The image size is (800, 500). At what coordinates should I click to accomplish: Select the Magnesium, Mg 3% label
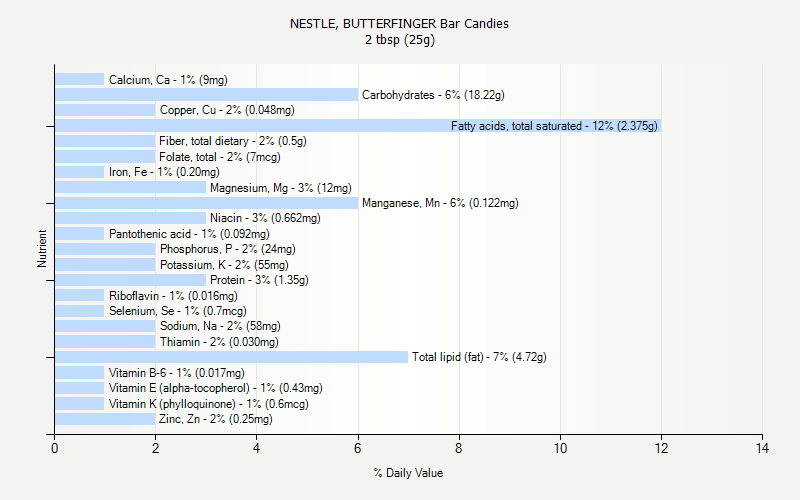(x=281, y=188)
